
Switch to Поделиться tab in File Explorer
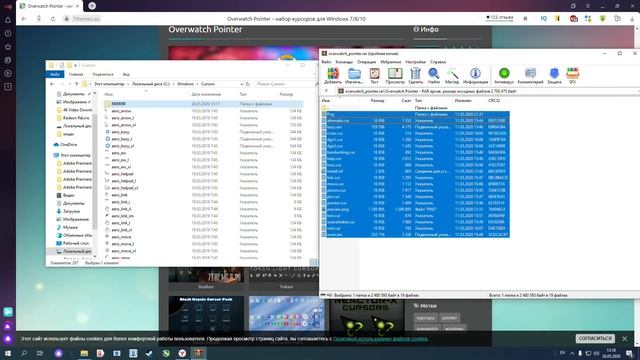pos(103,74)
